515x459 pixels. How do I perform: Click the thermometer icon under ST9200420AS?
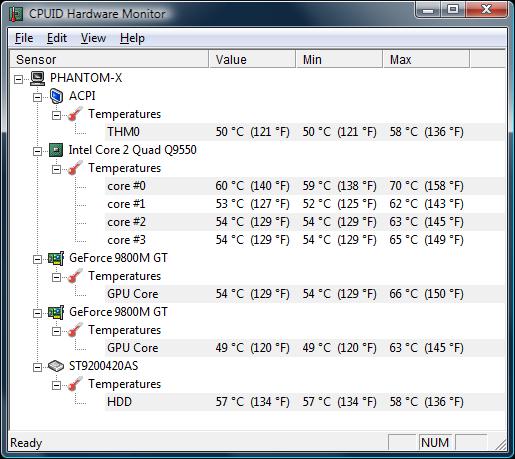(75, 384)
